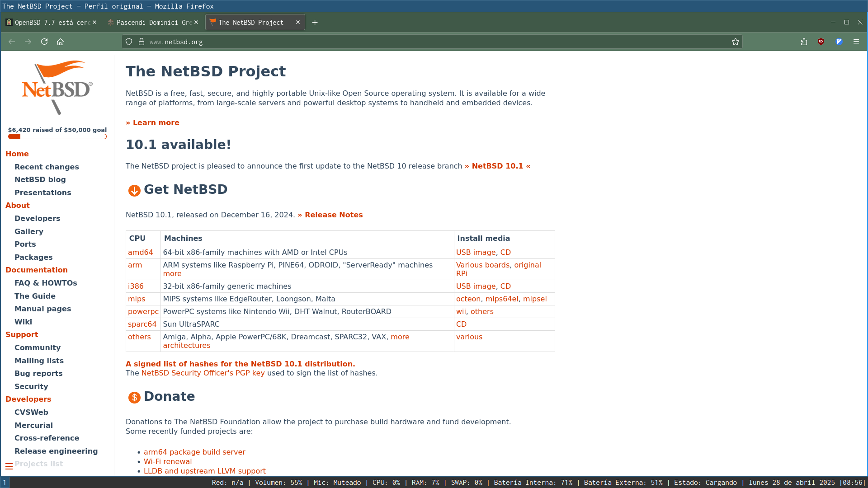Show tracking protection shield info

129,42
